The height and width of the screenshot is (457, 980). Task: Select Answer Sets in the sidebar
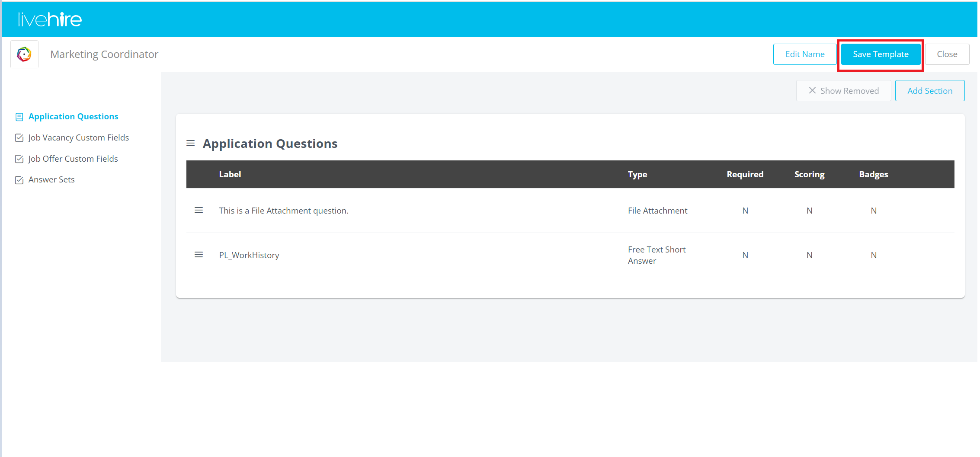[51, 179]
